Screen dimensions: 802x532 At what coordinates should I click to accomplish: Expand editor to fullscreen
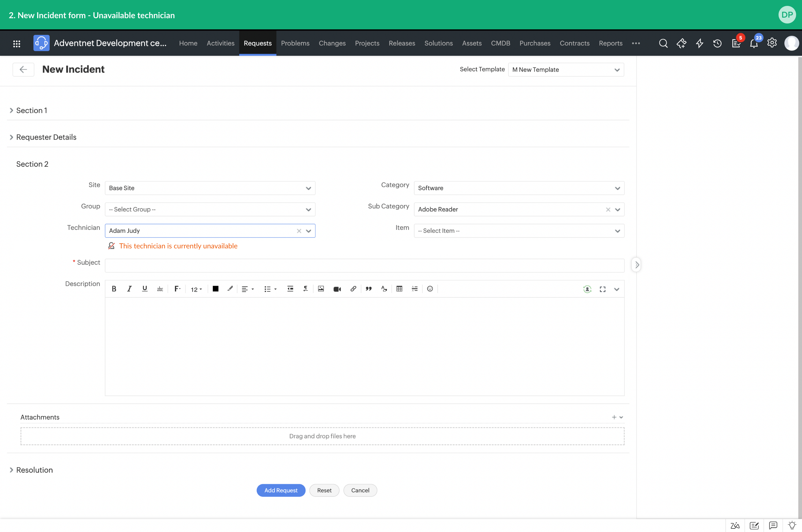[x=602, y=289]
